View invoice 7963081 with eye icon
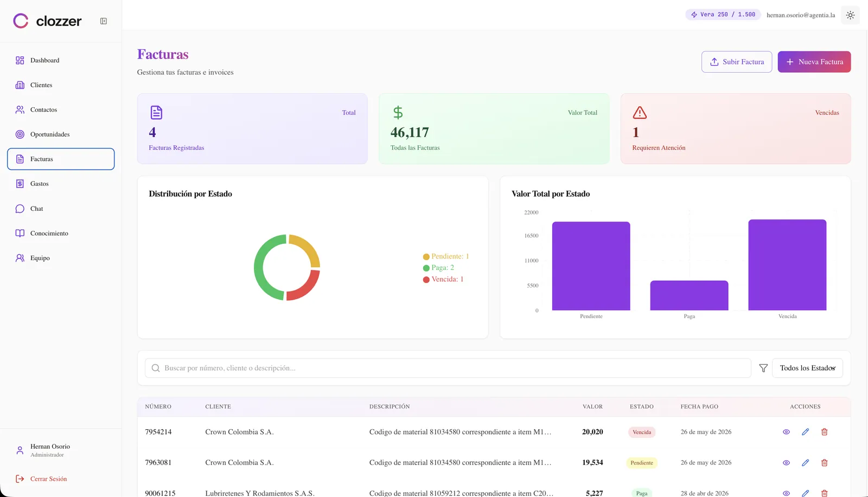Screen dimensions: 868x497 786,463
